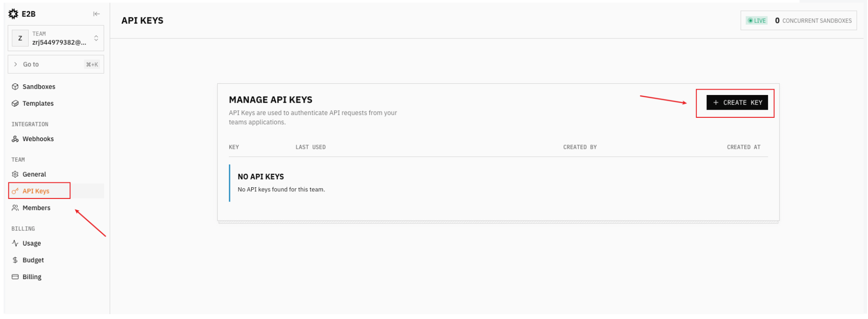Screen dimensions: 868x319
Task: Open the team switcher dropdown
Action: click(x=96, y=38)
